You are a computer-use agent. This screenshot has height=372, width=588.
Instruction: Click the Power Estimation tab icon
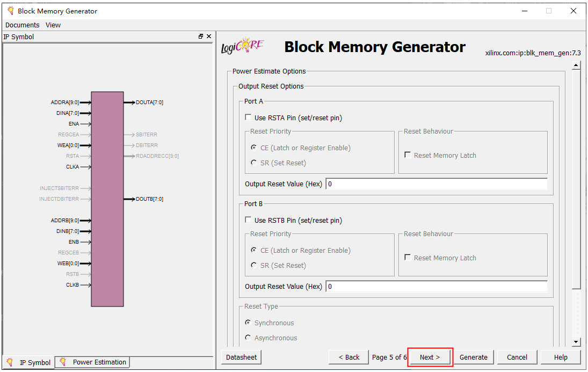click(x=63, y=362)
